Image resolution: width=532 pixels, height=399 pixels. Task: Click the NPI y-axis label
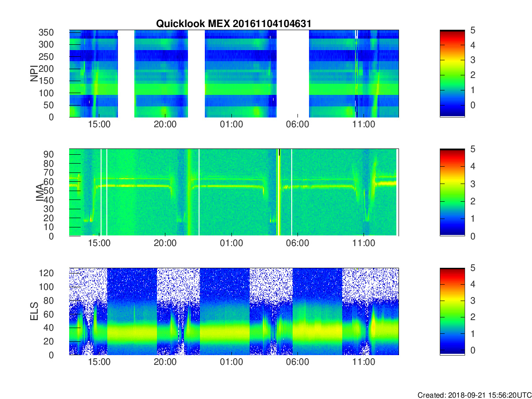tap(34, 73)
